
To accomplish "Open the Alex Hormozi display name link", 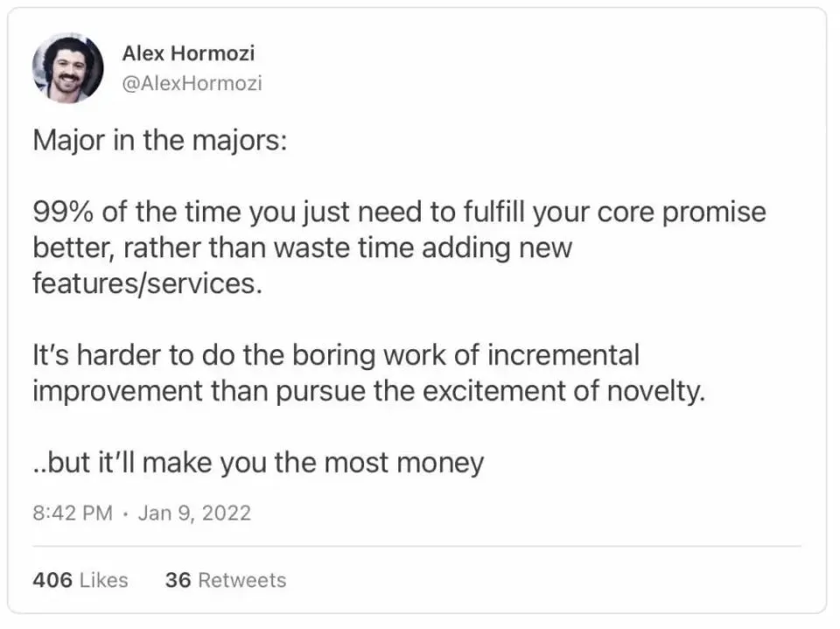I will (188, 53).
